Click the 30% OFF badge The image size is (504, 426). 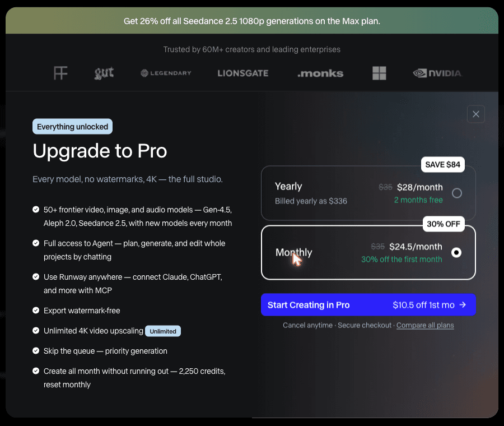[x=444, y=224]
